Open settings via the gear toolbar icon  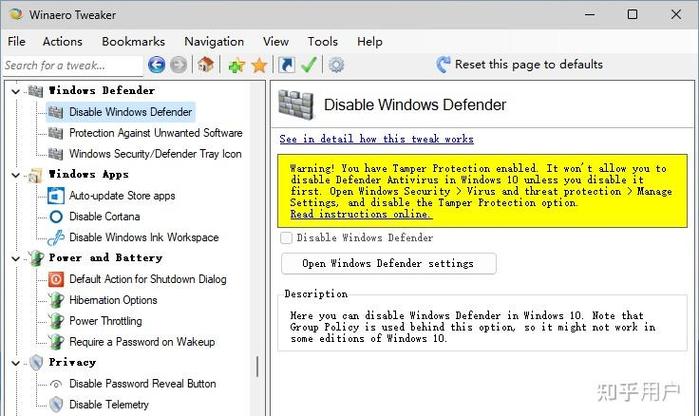[336, 65]
